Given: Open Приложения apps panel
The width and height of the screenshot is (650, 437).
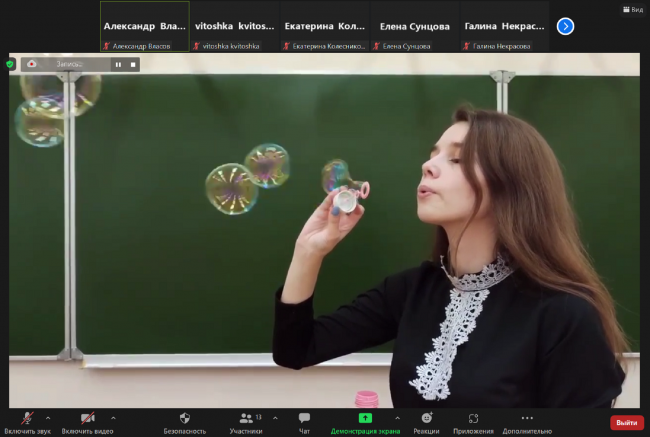Looking at the screenshot, I should (473, 423).
